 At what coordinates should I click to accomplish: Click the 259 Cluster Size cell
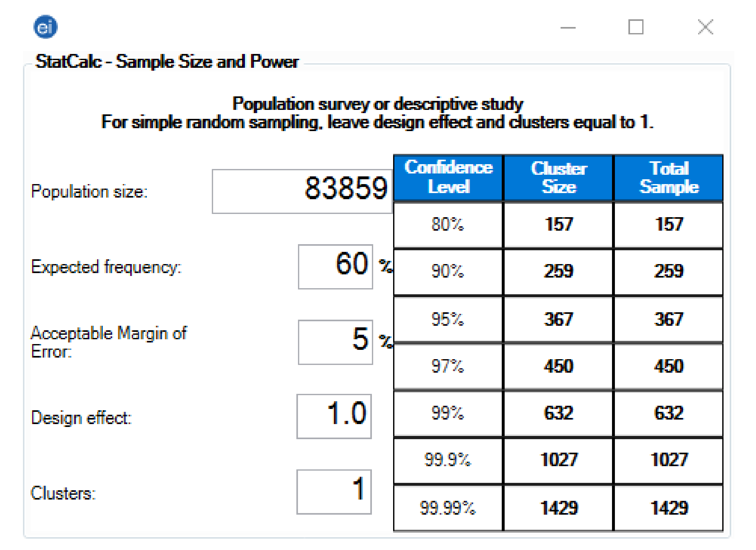pos(558,271)
